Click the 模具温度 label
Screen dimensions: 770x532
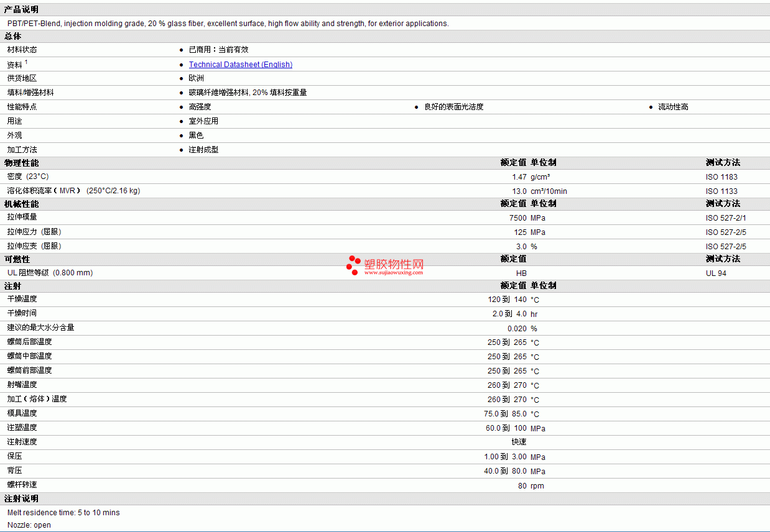click(22, 413)
